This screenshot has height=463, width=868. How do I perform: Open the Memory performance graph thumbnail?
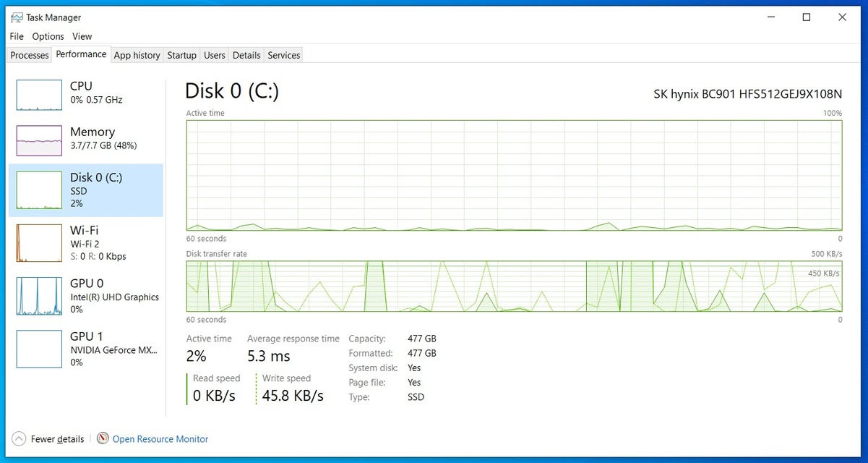(39, 140)
